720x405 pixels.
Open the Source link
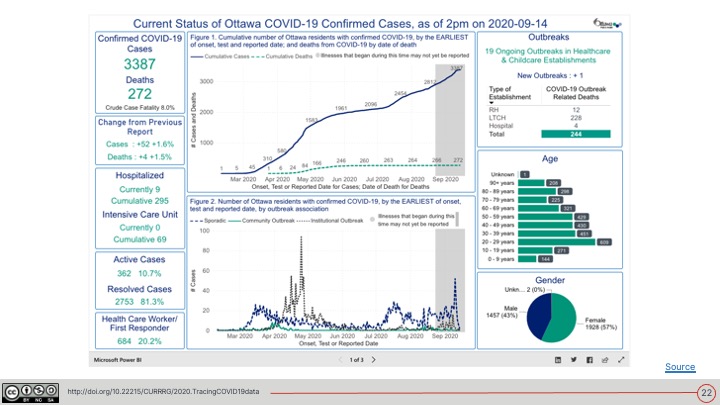pyautogui.click(x=680, y=367)
